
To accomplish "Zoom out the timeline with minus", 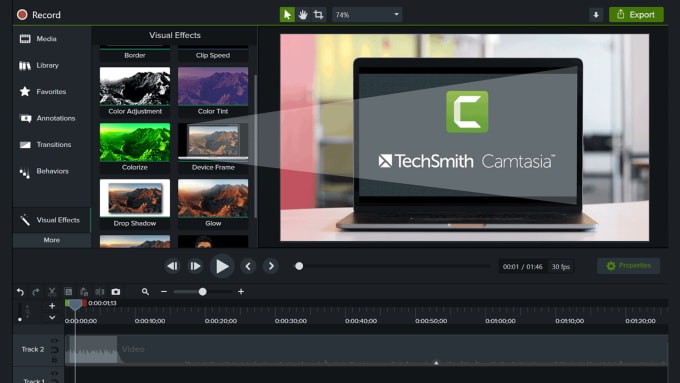I will pyautogui.click(x=164, y=292).
